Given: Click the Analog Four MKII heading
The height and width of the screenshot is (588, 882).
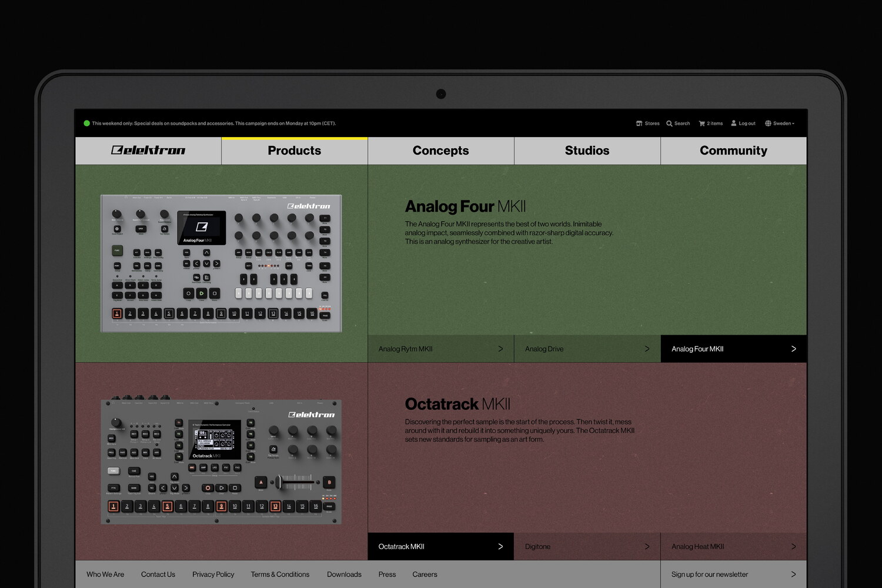Looking at the screenshot, I should [465, 206].
